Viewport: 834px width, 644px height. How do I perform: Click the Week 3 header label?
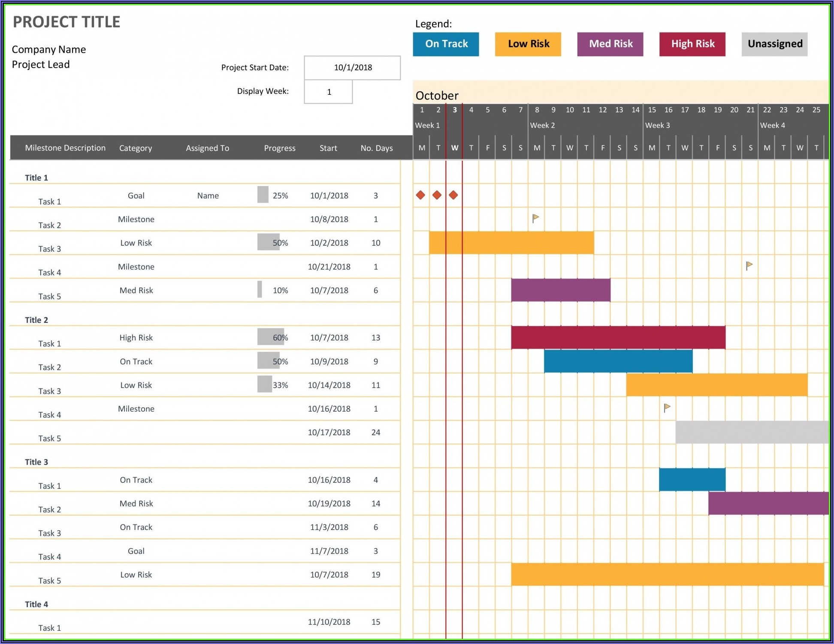pos(657,125)
